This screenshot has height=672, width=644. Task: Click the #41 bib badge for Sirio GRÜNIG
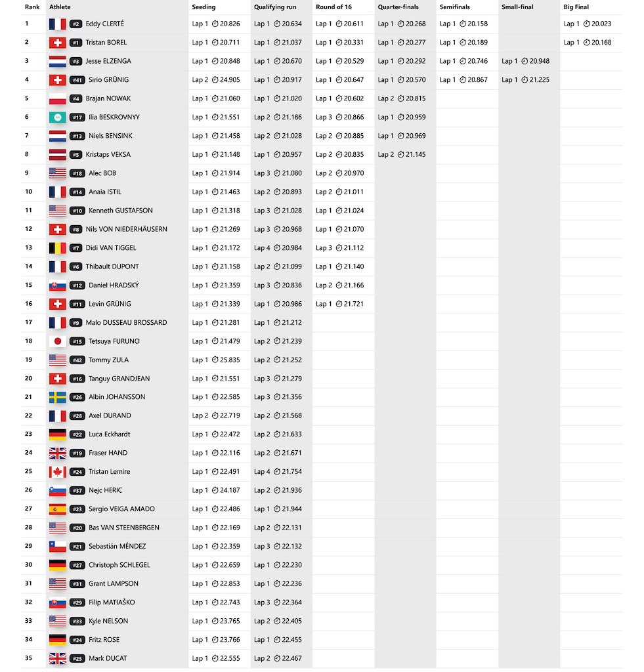click(77, 80)
